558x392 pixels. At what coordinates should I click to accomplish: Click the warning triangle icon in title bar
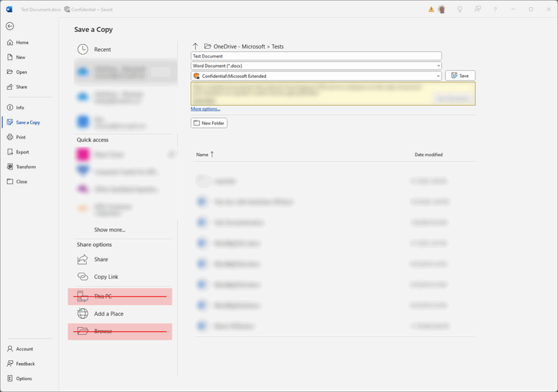coord(431,9)
